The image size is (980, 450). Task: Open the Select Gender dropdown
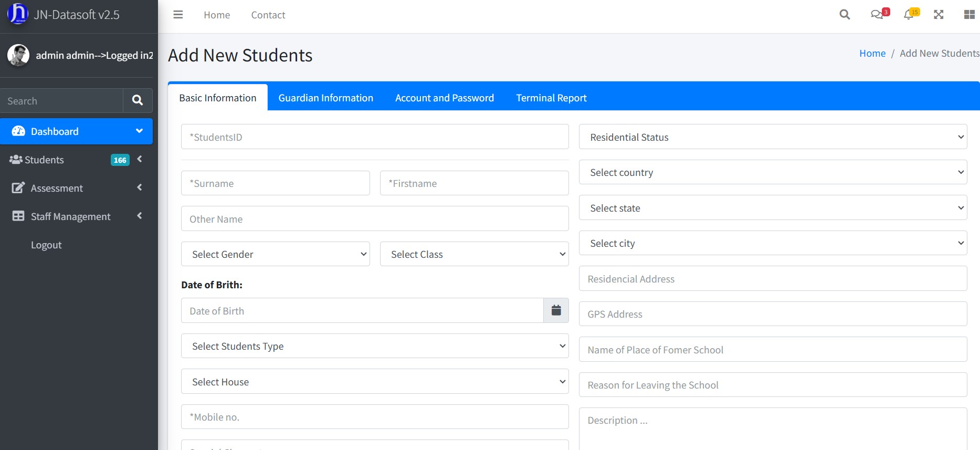(275, 254)
